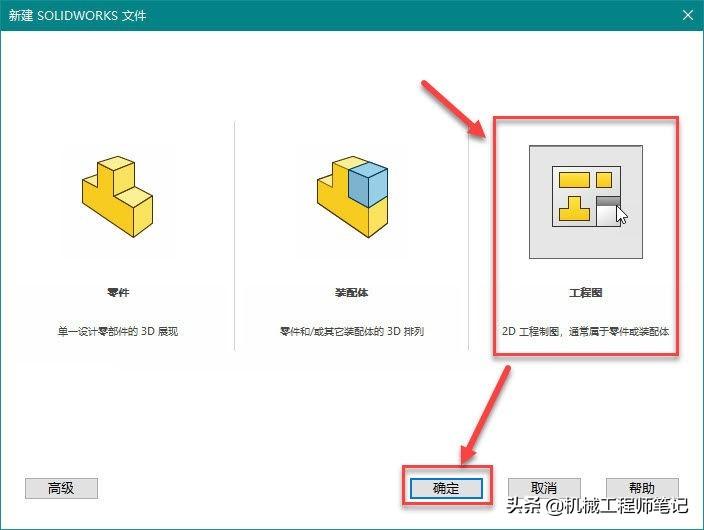Click description '2D 工程制图，通常属于零件或装配体'
The width and height of the screenshot is (704, 530).
coord(585,331)
